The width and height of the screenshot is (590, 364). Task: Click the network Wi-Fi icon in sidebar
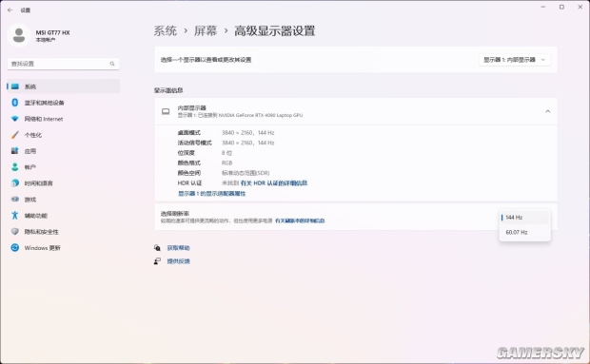click(x=15, y=119)
